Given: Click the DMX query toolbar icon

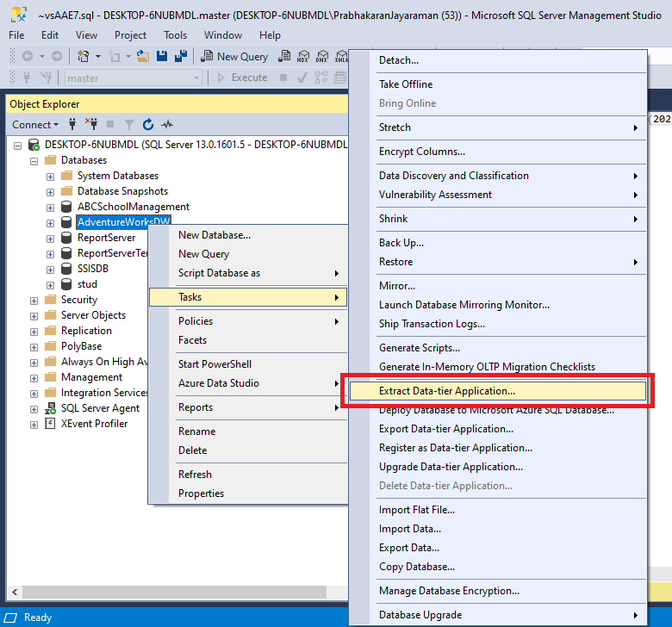Looking at the screenshot, I should point(322,56).
